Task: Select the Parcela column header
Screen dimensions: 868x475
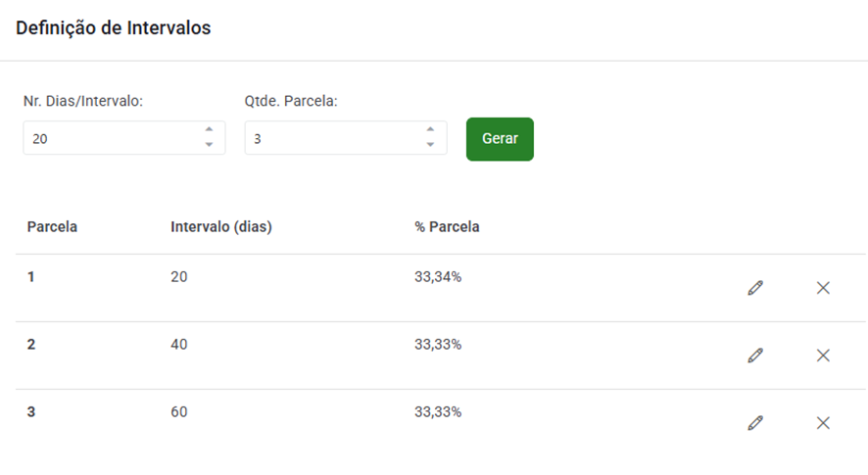Action: tap(52, 227)
